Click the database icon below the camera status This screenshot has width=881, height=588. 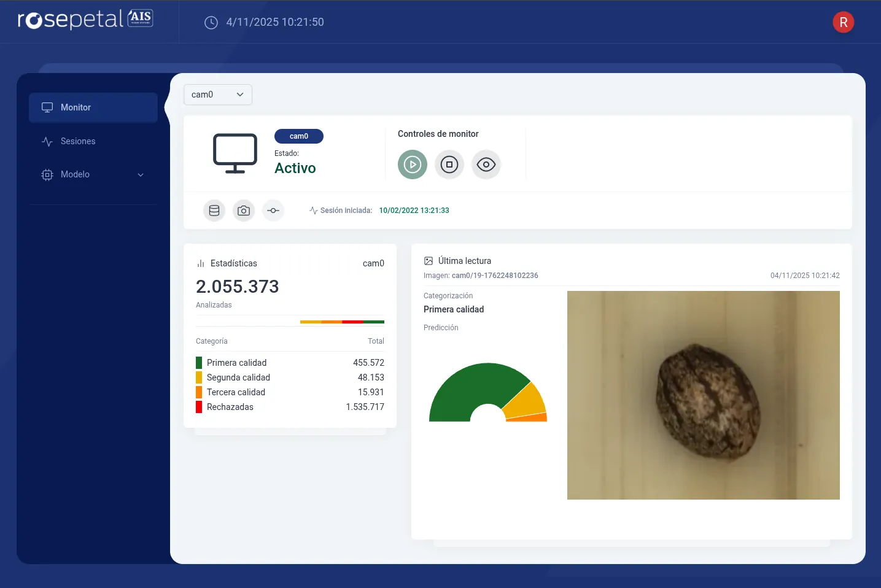click(x=214, y=211)
